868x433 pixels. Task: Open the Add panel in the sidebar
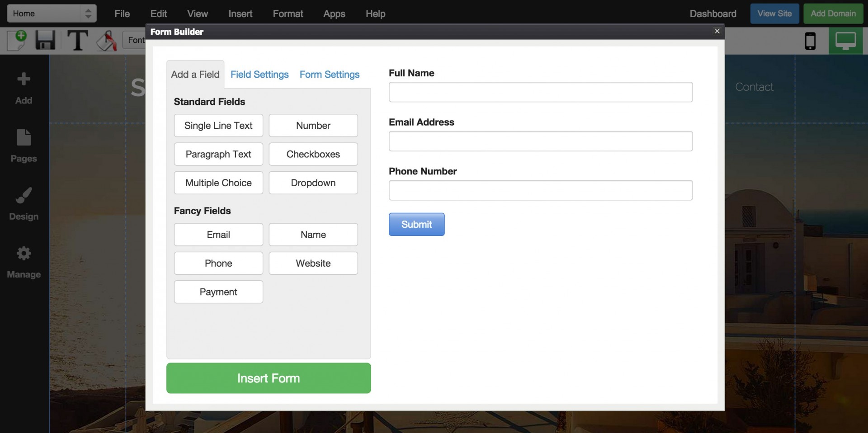pos(23,87)
